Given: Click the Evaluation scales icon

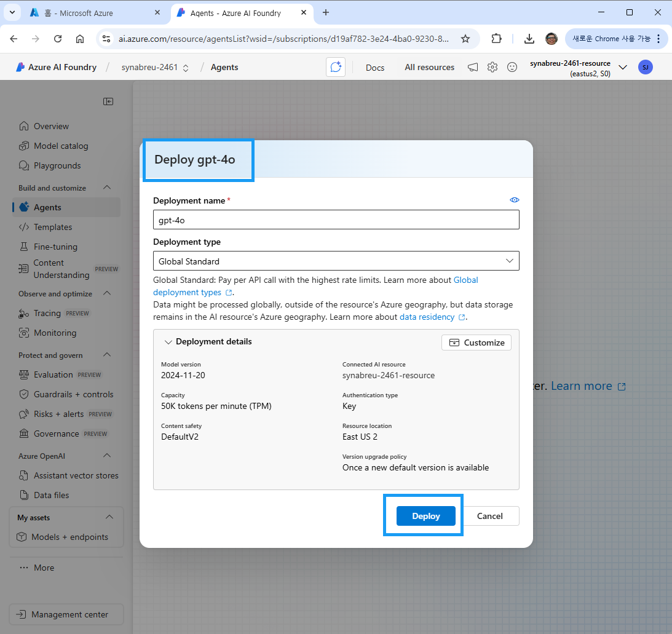Looking at the screenshot, I should tap(24, 374).
